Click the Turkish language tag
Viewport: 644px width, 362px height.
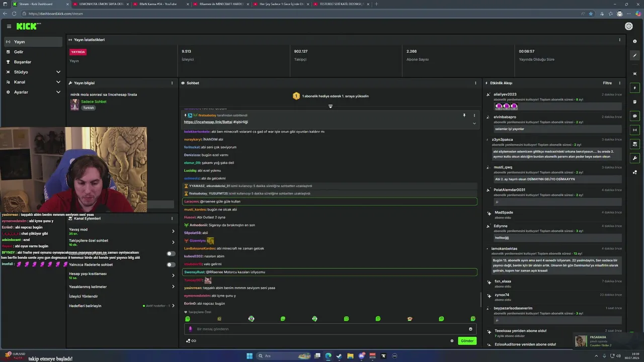click(x=89, y=108)
